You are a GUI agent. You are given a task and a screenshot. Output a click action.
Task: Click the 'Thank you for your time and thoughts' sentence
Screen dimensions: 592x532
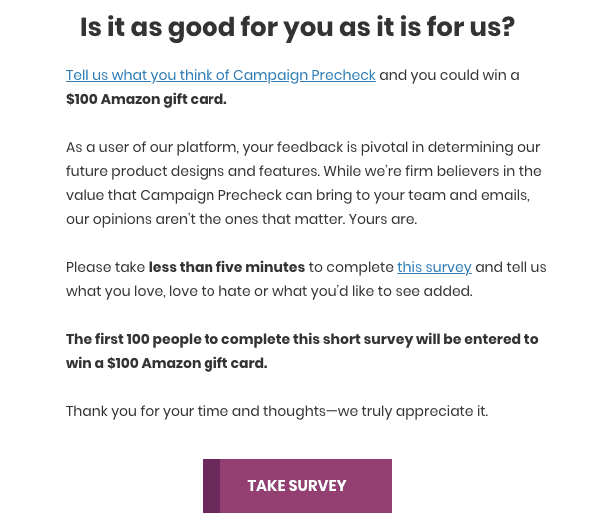point(277,411)
